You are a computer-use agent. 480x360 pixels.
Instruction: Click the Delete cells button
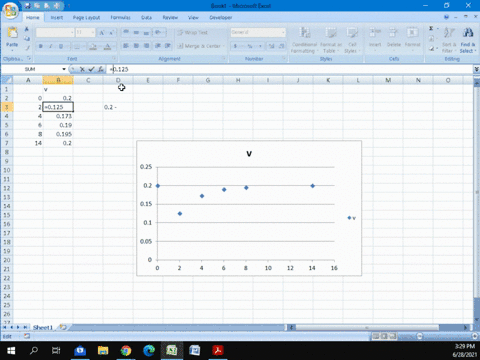pyautogui.click(x=394, y=38)
